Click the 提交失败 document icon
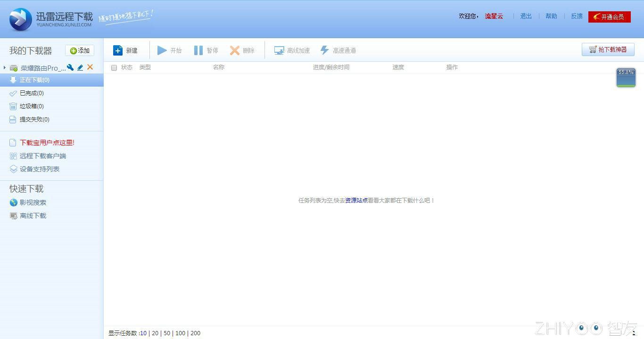This screenshot has height=339, width=644. tap(13, 120)
